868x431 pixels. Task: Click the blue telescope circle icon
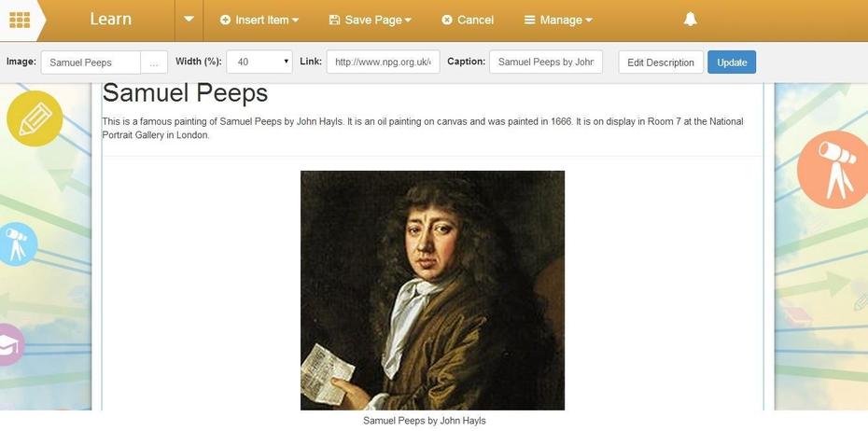pyautogui.click(x=17, y=244)
